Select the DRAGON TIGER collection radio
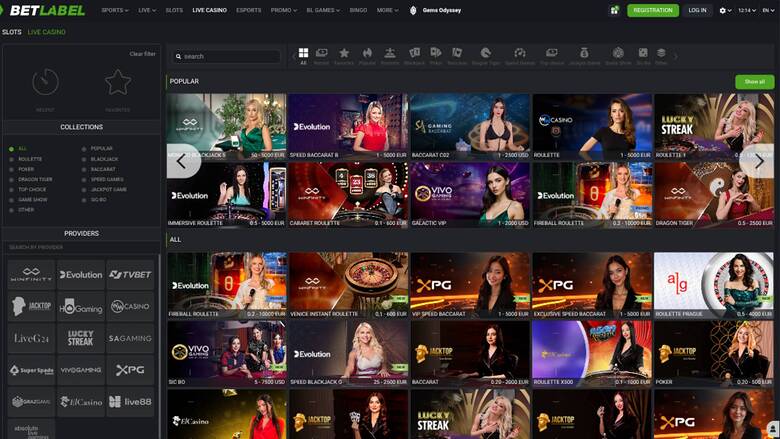The height and width of the screenshot is (439, 780). click(x=11, y=179)
